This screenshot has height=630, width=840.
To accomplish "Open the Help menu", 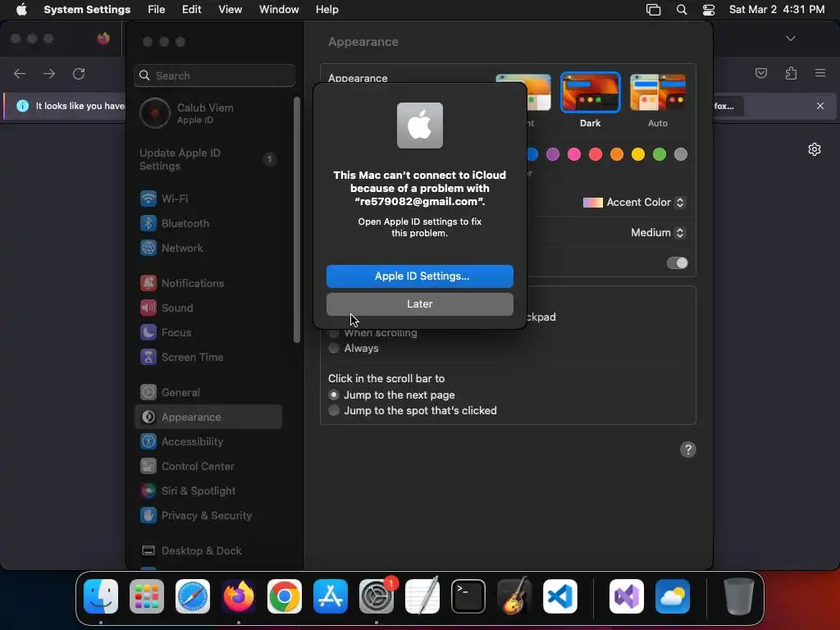I will pos(326,10).
